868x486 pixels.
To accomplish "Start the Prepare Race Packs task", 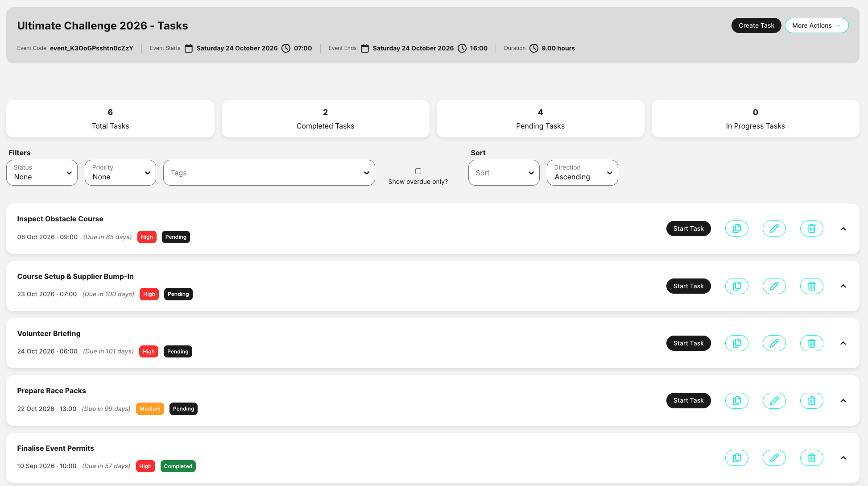I will (689, 400).
